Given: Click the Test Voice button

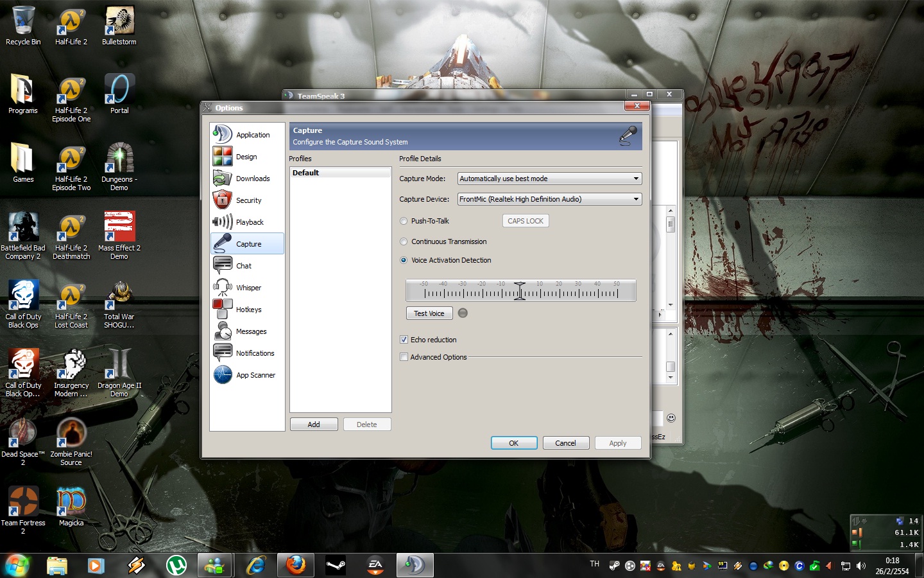Looking at the screenshot, I should point(429,313).
